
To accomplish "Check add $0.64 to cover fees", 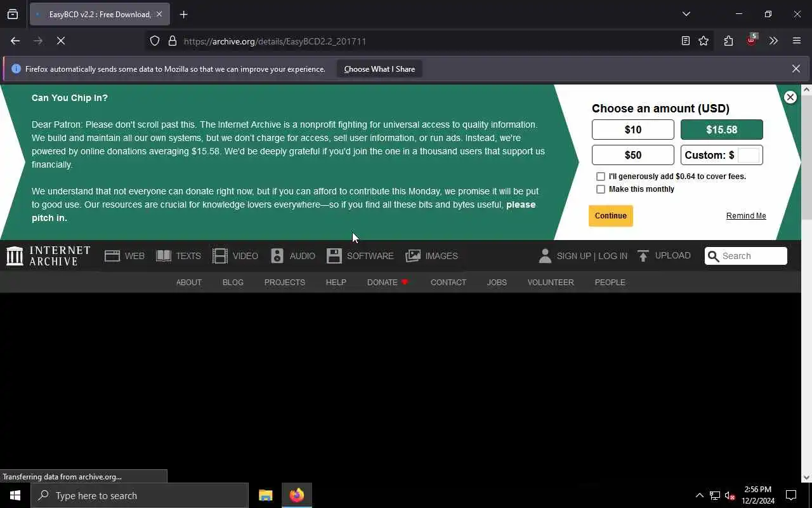I will coord(601,177).
